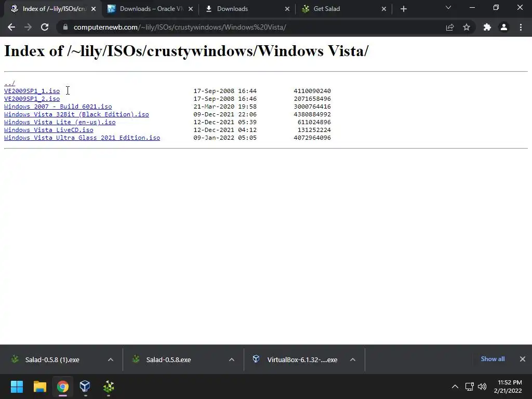Viewport: 532px width, 399px height.
Task: Click the date 09-Jan-2022 05:05
Action: point(225,138)
